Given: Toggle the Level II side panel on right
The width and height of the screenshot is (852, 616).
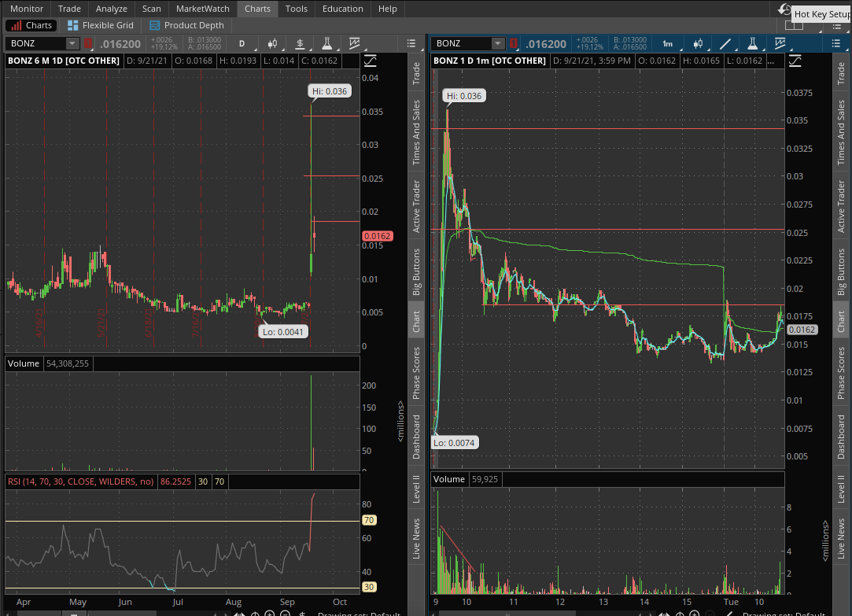Looking at the screenshot, I should tap(841, 488).
